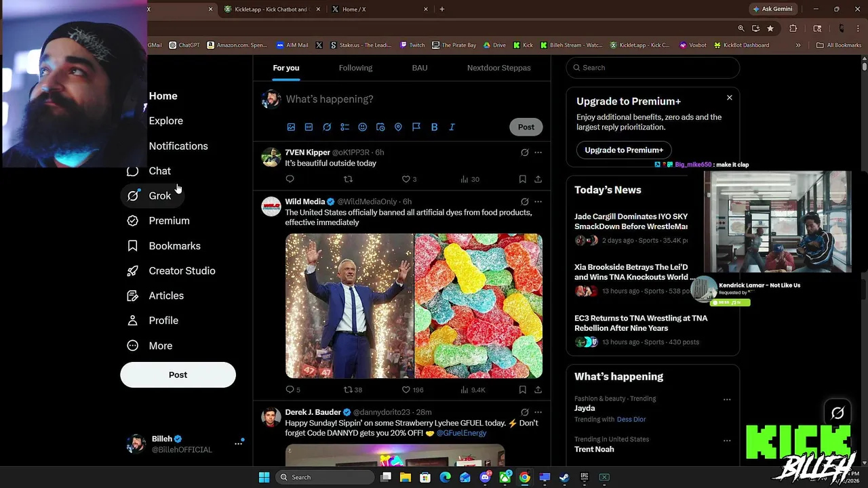868x488 pixels.
Task: Open Steam from the Windows taskbar
Action: click(564, 477)
